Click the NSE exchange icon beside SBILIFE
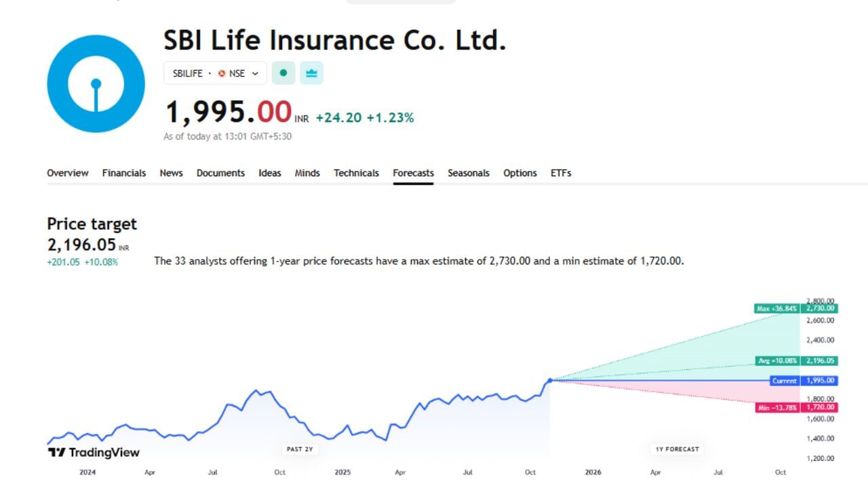This screenshot has width=868, height=488. click(x=222, y=73)
